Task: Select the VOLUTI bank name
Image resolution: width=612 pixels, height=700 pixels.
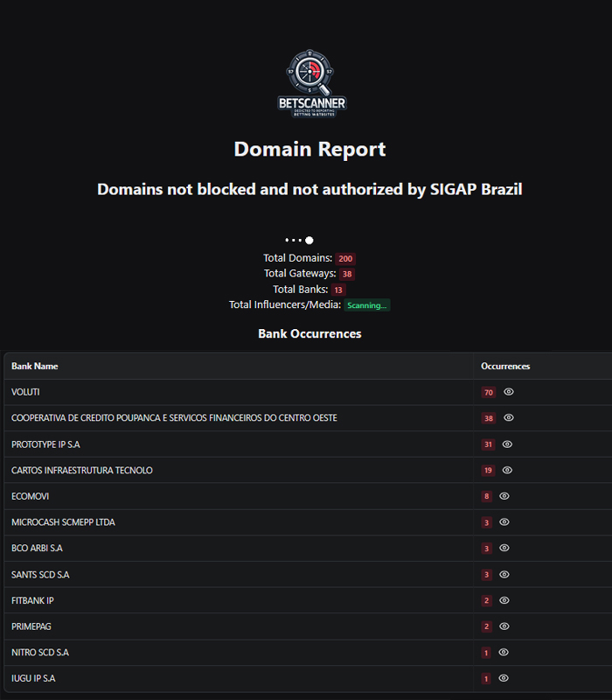Action: (25, 392)
